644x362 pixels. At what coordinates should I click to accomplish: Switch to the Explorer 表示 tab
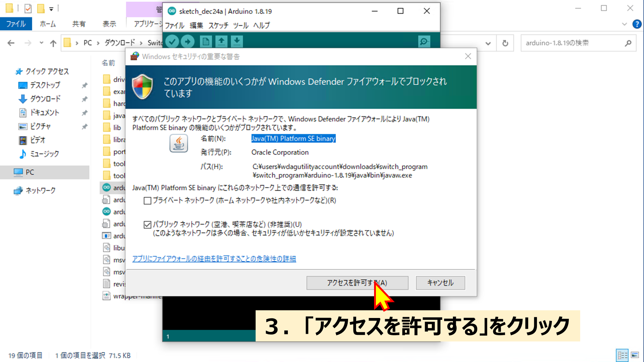pos(109,24)
